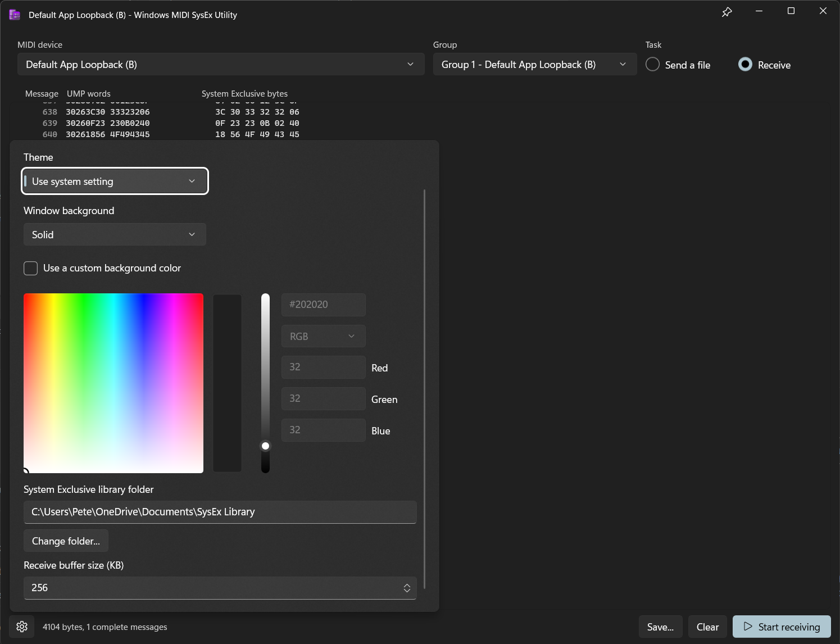Click message number 639
This screenshot has width=840, height=644.
(50, 123)
